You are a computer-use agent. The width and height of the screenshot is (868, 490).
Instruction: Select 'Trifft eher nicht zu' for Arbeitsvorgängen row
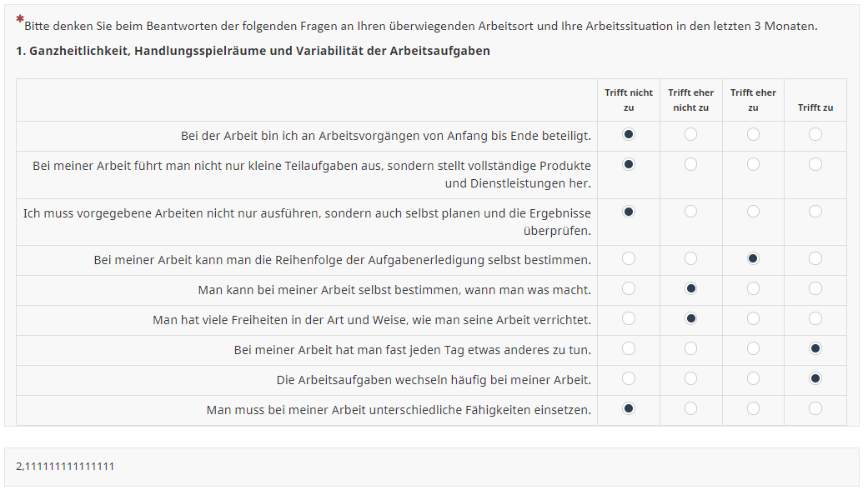click(690, 134)
